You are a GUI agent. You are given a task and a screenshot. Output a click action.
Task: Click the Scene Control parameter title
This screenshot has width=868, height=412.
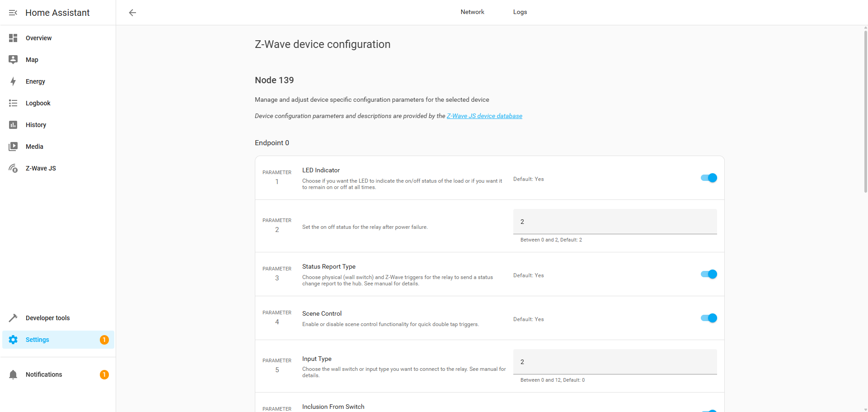[x=322, y=314]
